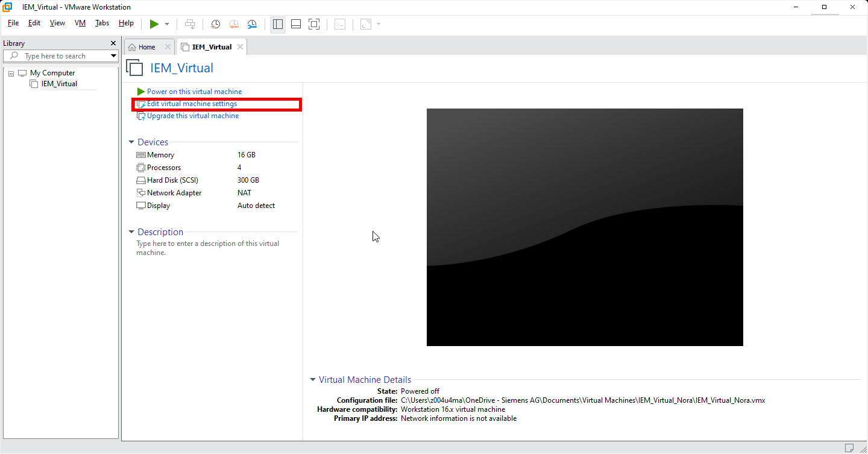Click Power on this virtual machine

tap(193, 91)
